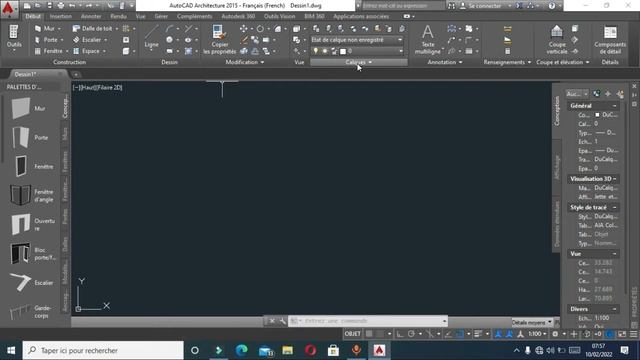Select the Mur tool in the palette

click(x=28, y=109)
